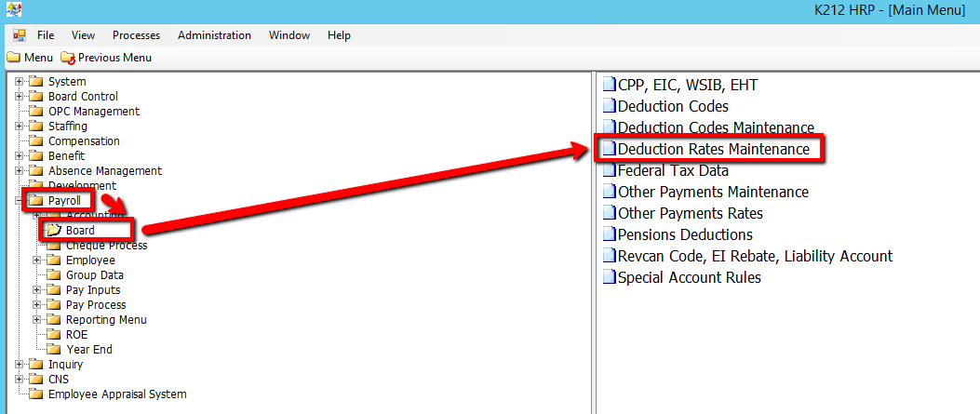Click the folder icon next to ROE
980x414 pixels.
55,335
